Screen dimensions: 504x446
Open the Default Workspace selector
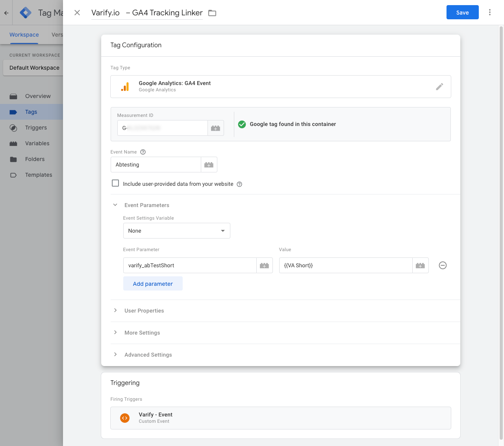pyautogui.click(x=33, y=68)
